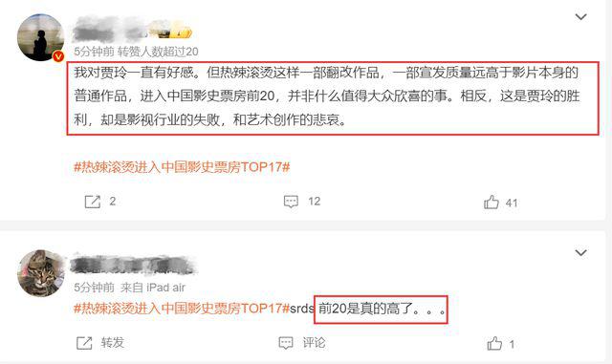
Task: Like the first post with 41 likes
Action: [491, 203]
